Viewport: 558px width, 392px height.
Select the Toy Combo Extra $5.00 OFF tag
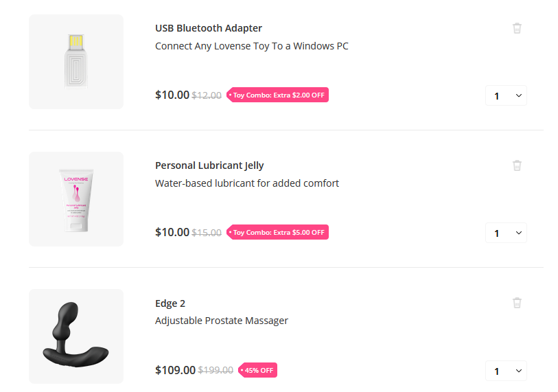[x=278, y=233]
